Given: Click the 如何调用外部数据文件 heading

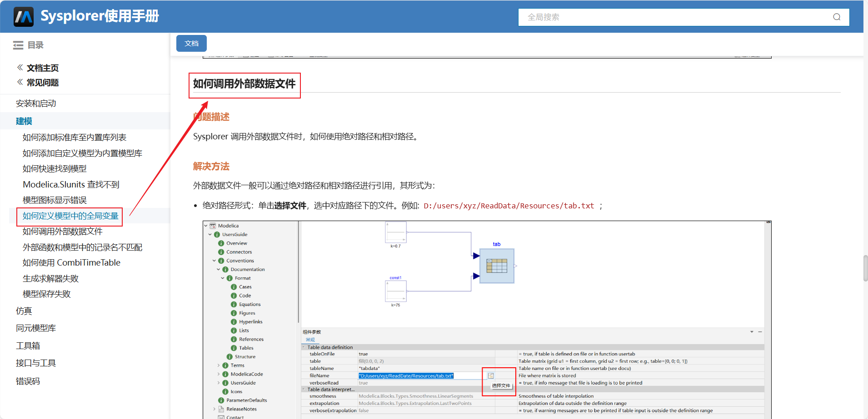Looking at the screenshot, I should [x=244, y=84].
